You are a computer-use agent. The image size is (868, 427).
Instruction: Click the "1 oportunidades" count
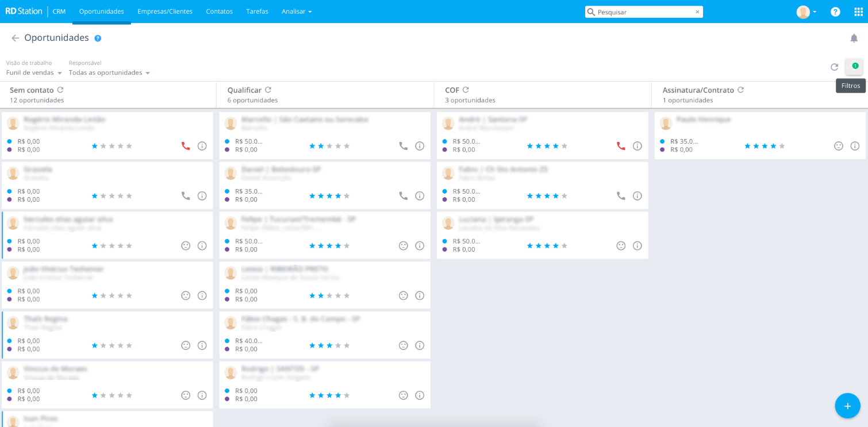click(688, 100)
